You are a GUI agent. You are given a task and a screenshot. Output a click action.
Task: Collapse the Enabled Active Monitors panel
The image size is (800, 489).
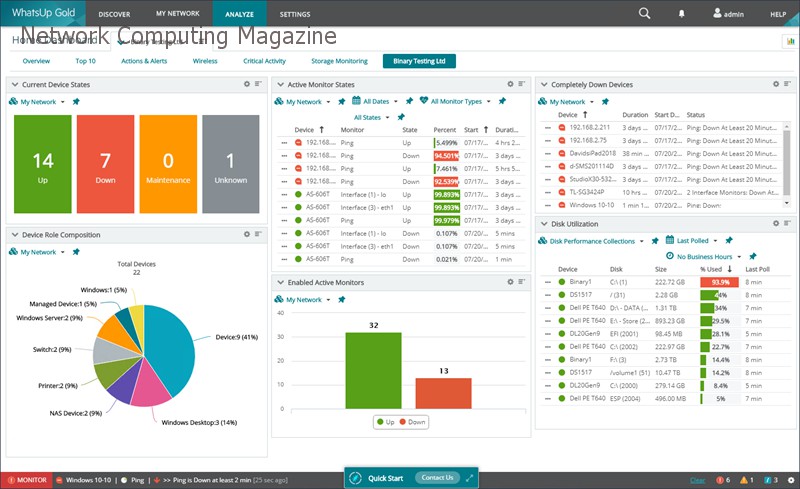280,282
